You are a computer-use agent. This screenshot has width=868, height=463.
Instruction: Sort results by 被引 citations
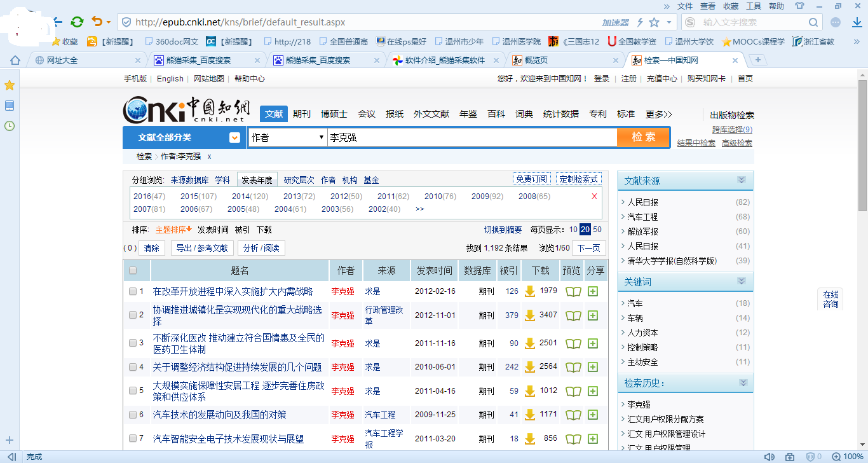(x=242, y=230)
